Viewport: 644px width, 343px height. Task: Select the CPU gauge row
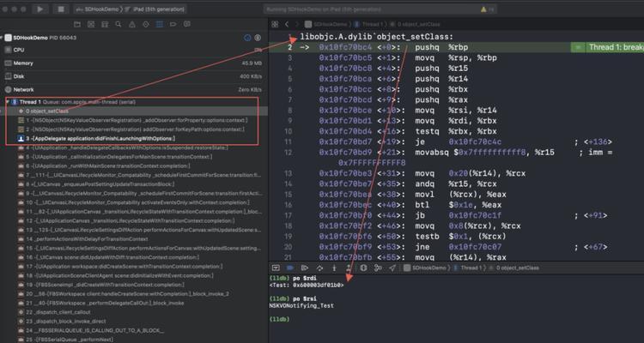tap(134, 50)
